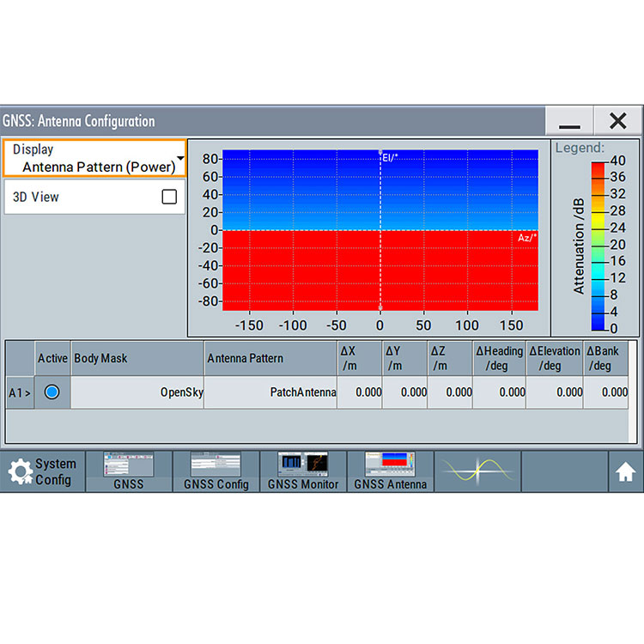Open the PatchAntenna pattern selector
Screen dimensions: 644x644
pyautogui.click(x=270, y=392)
